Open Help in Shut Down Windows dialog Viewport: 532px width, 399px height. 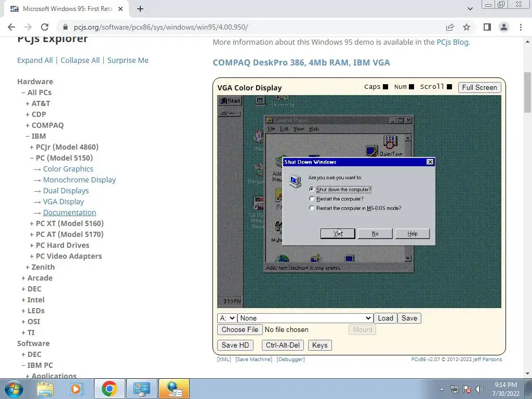coord(412,233)
